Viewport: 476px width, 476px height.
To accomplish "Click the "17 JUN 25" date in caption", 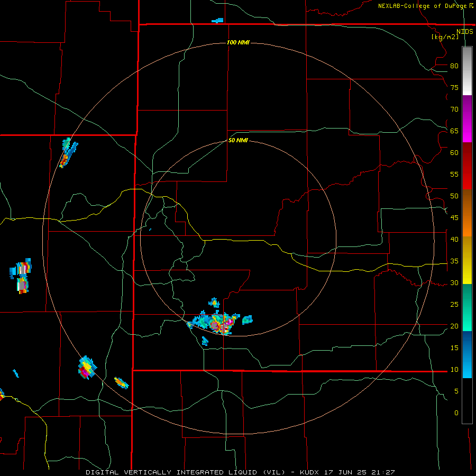I will pyautogui.click(x=345, y=472).
